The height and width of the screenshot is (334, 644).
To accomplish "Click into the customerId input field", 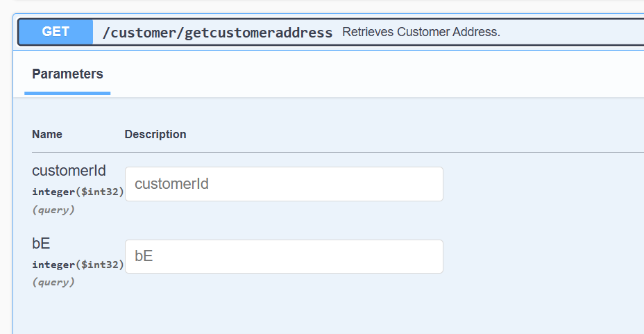I will tap(283, 184).
